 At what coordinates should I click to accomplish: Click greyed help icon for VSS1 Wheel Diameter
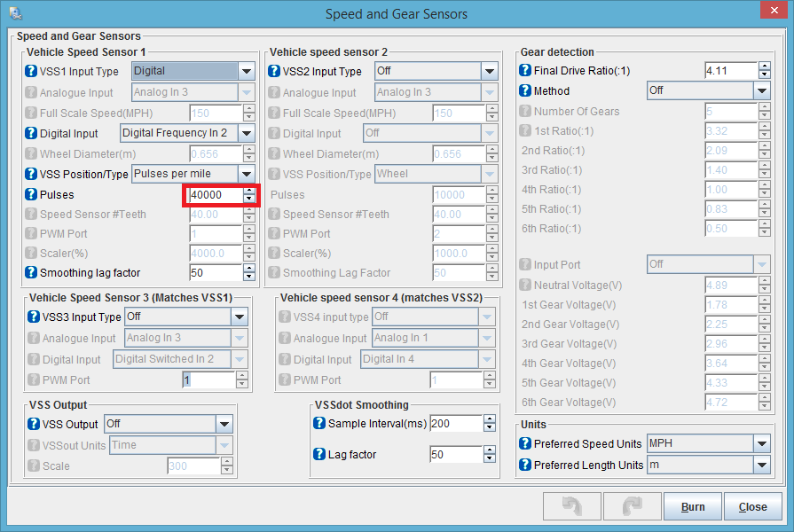pos(31,153)
